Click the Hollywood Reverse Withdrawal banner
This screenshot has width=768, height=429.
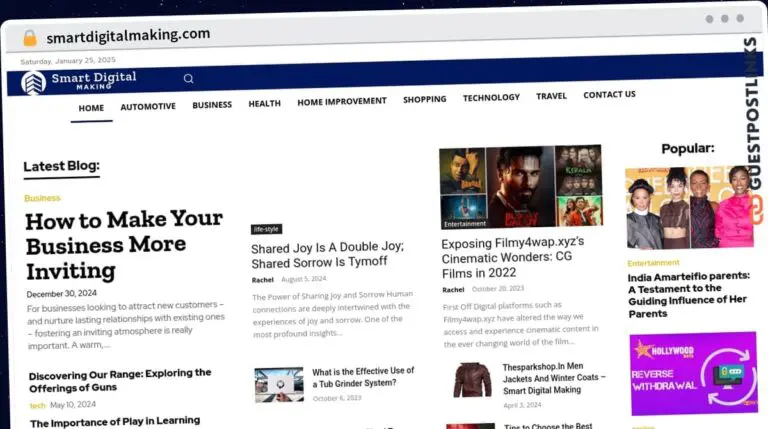pos(692,373)
